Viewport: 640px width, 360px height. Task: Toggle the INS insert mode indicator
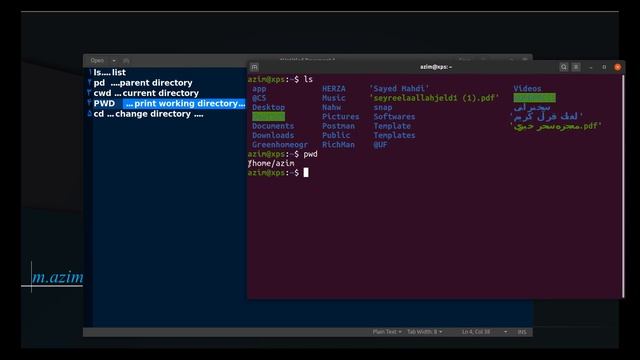(522, 332)
